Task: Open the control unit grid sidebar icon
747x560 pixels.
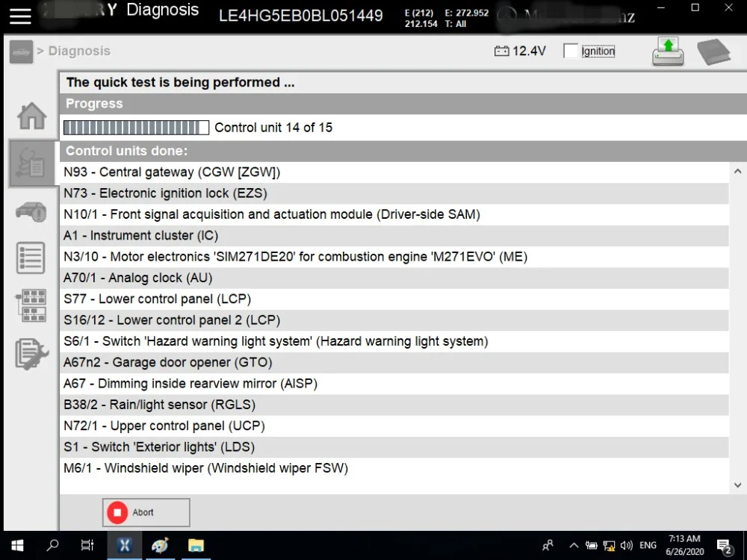Action: pos(31,305)
